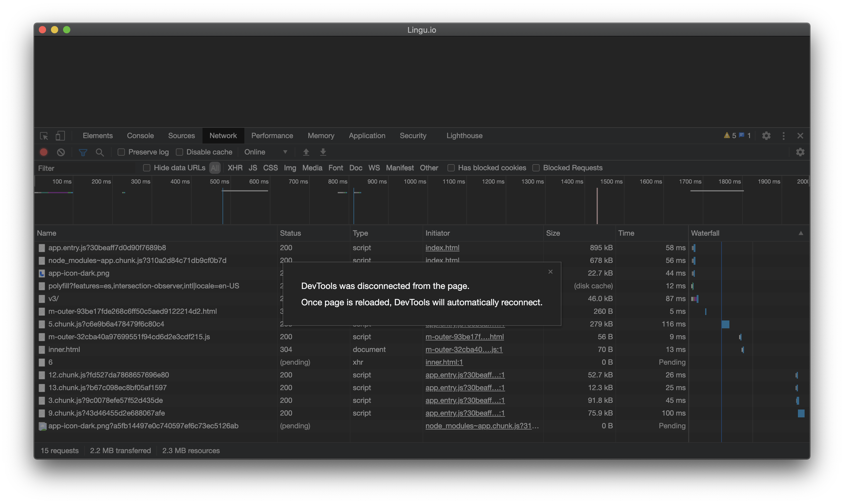Open the Online throttling dropdown
844x504 pixels.
(x=265, y=152)
